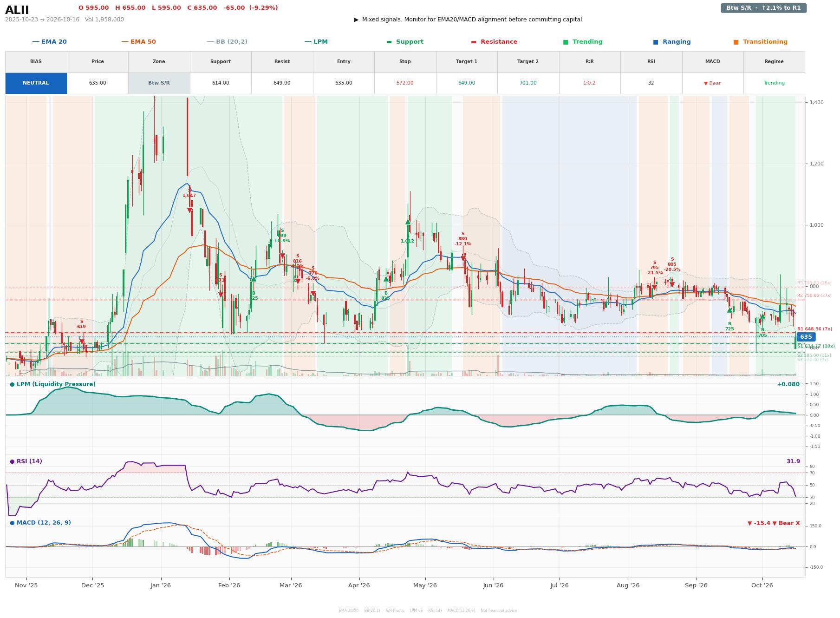Click the Stop value 572.00
This screenshot has height=618, width=840.
pyautogui.click(x=405, y=83)
